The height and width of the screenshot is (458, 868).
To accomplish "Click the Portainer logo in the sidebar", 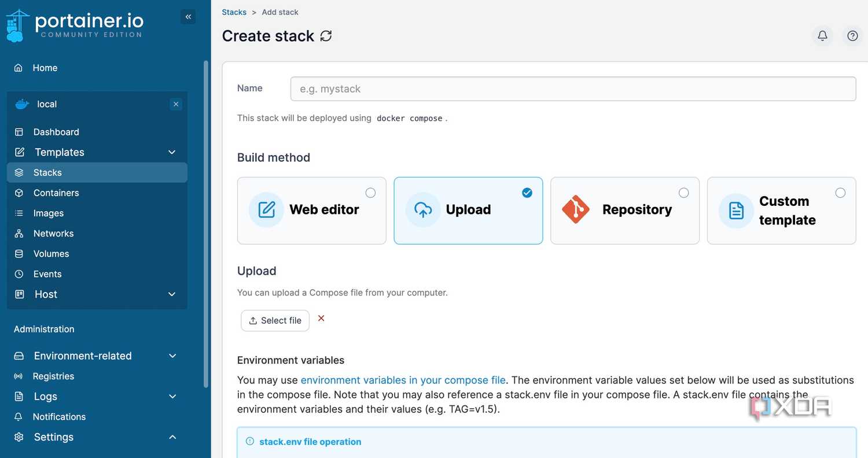I will [x=75, y=25].
